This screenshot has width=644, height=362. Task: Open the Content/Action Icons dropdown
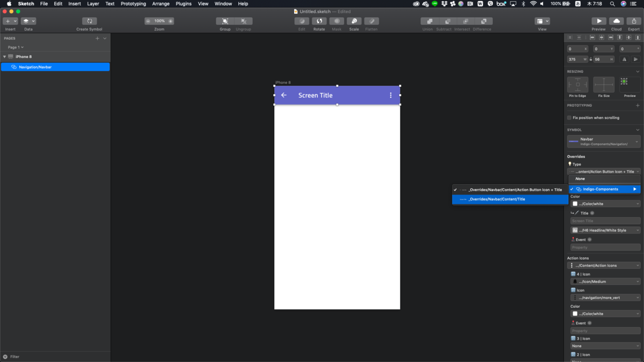tap(604, 265)
